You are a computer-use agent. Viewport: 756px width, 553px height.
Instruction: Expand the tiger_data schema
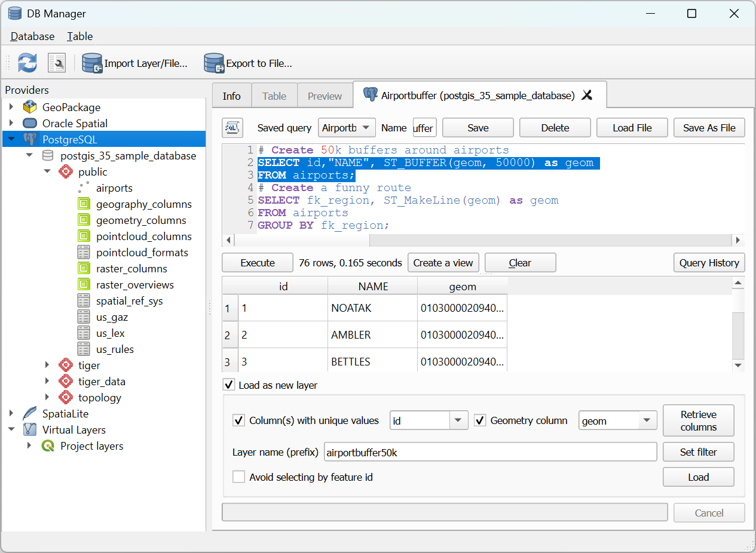(x=48, y=381)
